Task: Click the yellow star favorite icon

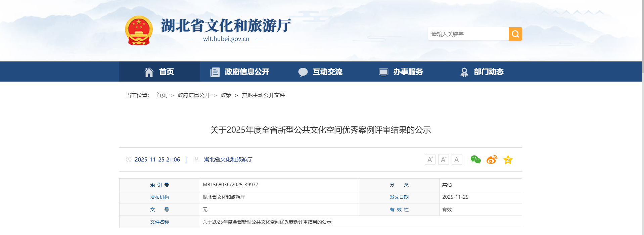Action: click(x=508, y=159)
